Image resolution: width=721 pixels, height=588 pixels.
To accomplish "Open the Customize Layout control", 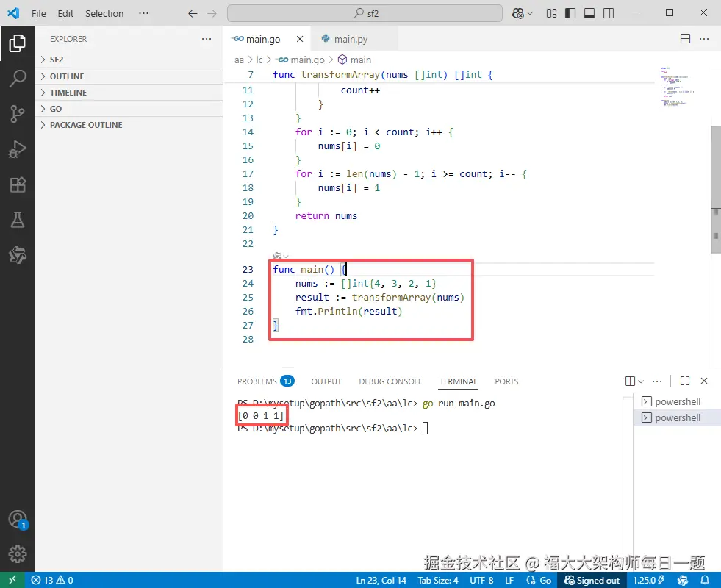I will pyautogui.click(x=551, y=13).
